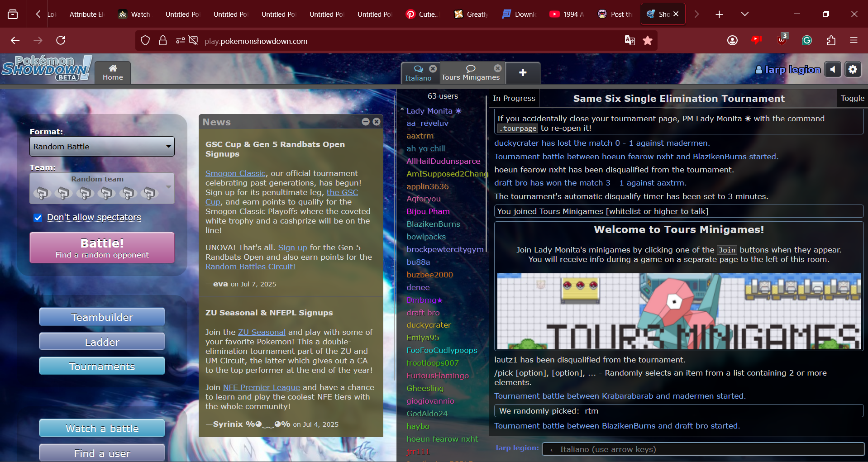Viewport: 868px width, 462px height.
Task: Open user Lady Monita in user list
Action: (x=434, y=111)
